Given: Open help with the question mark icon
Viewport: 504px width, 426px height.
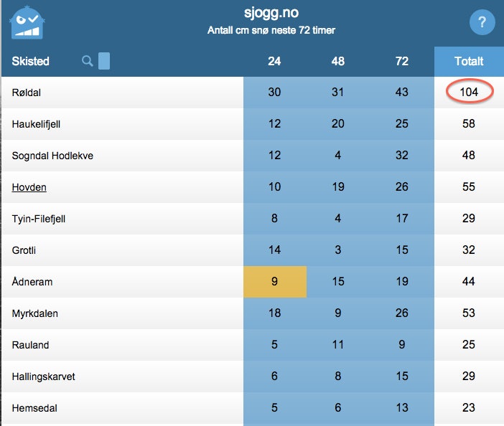Looking at the screenshot, I should [x=482, y=22].
